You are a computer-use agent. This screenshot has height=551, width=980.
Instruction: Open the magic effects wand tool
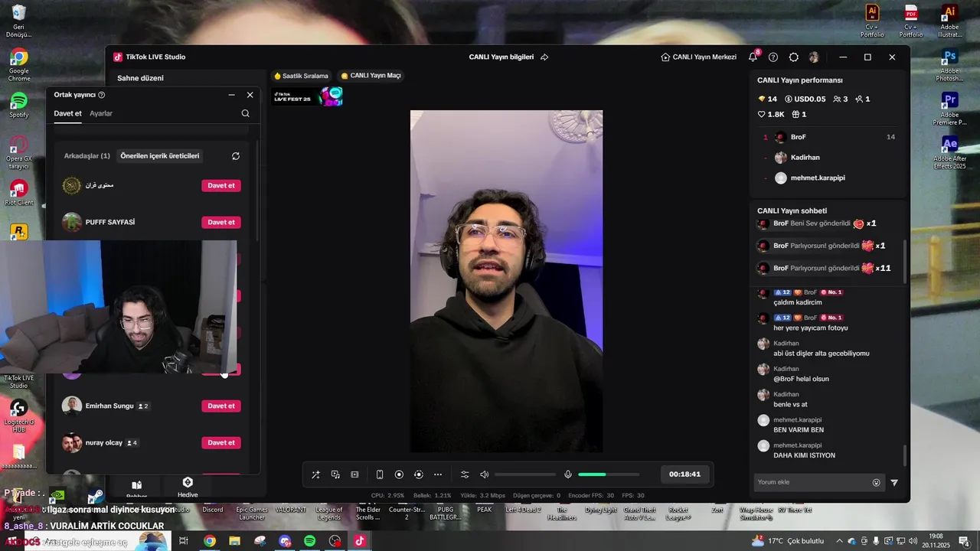(315, 474)
